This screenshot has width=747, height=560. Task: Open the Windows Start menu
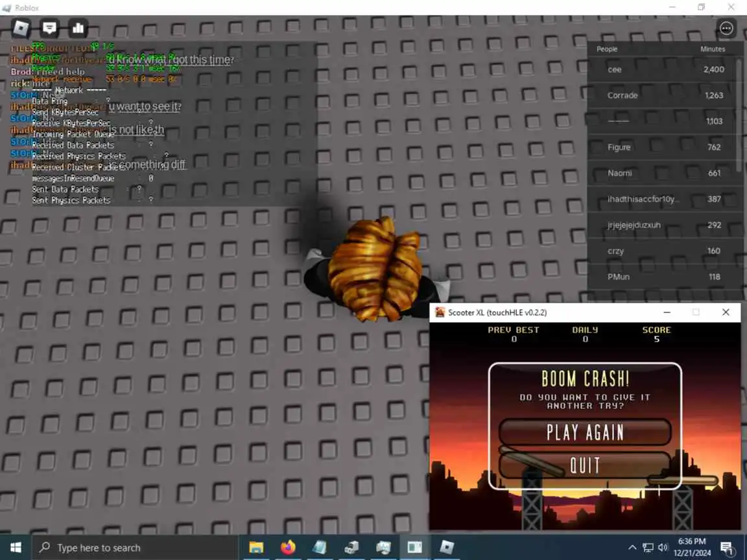[x=16, y=548]
